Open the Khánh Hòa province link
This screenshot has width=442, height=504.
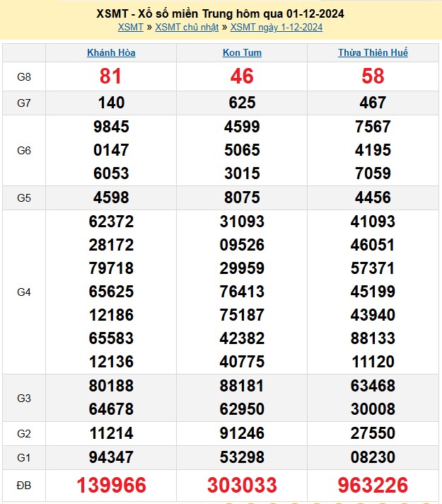coord(111,52)
